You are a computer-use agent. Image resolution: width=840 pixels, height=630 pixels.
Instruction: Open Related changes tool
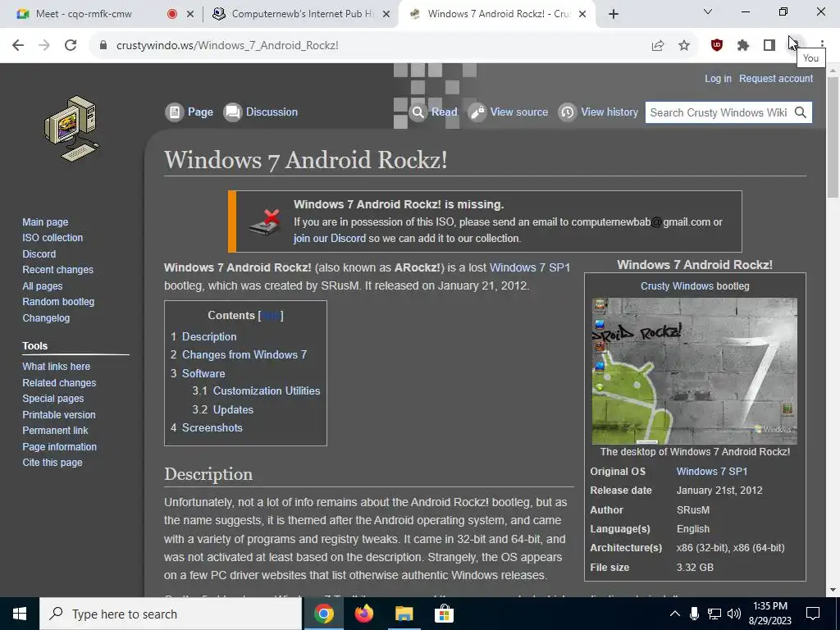tap(59, 383)
